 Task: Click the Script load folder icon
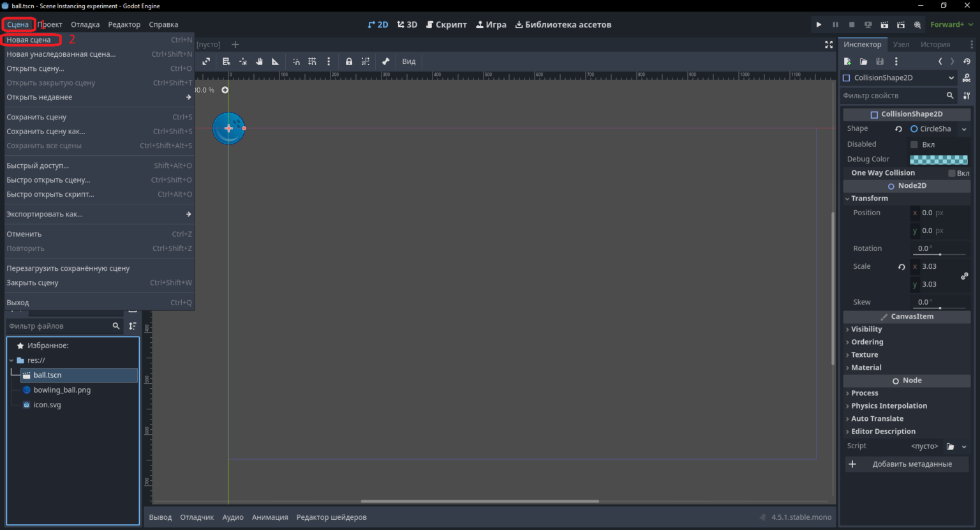coord(950,446)
